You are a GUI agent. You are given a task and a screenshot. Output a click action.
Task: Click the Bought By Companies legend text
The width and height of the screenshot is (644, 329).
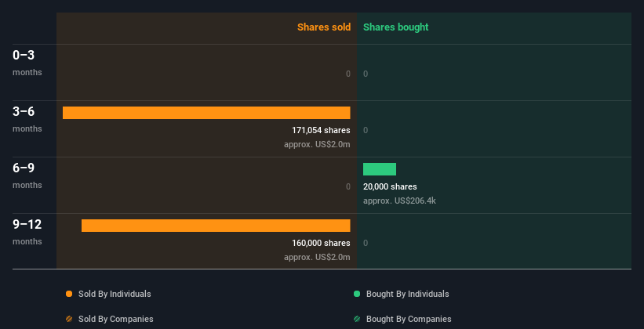tap(409, 319)
